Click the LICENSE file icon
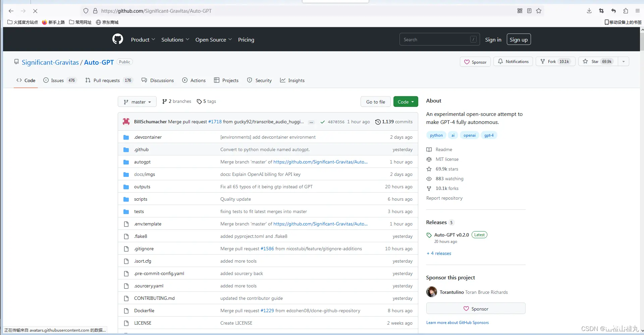Screen dimensions: 644x335 point(126,323)
